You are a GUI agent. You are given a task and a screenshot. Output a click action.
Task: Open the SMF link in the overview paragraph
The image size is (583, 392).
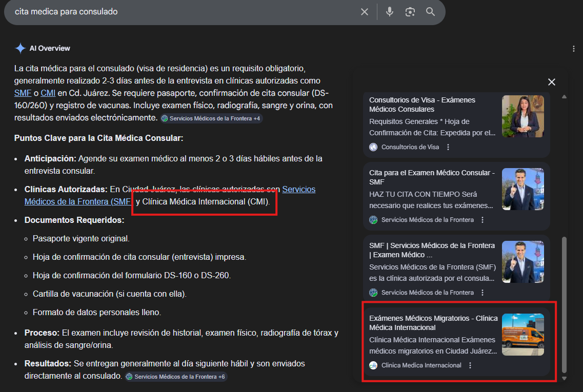coord(23,93)
